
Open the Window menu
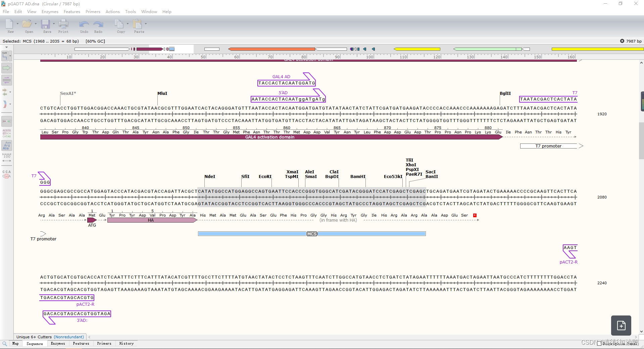149,11
